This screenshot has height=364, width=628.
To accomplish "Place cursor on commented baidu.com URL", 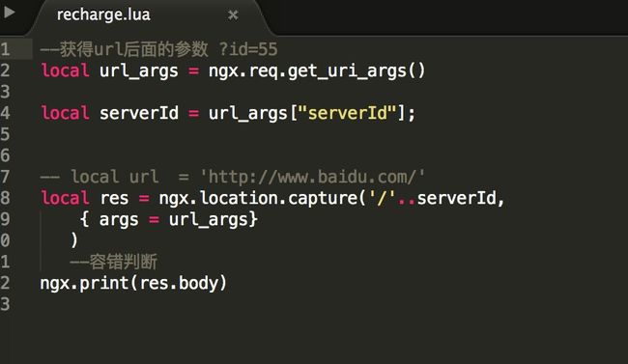I will (x=312, y=177).
